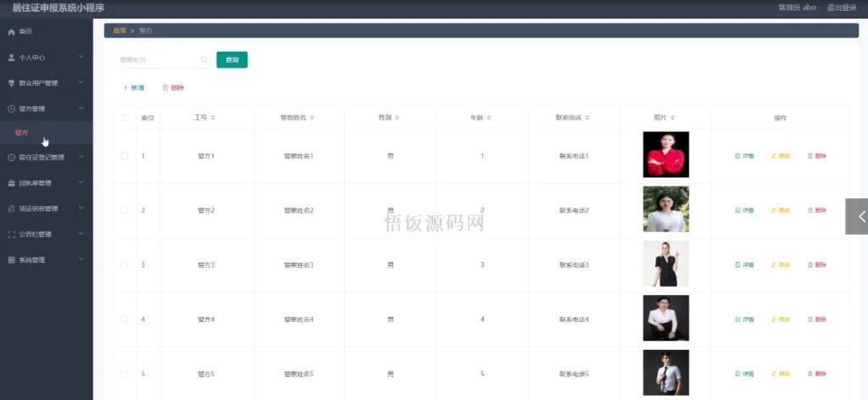This screenshot has width=868, height=400.
Task: Expand the 居住证登记管理 chevron
Action: click(81, 157)
